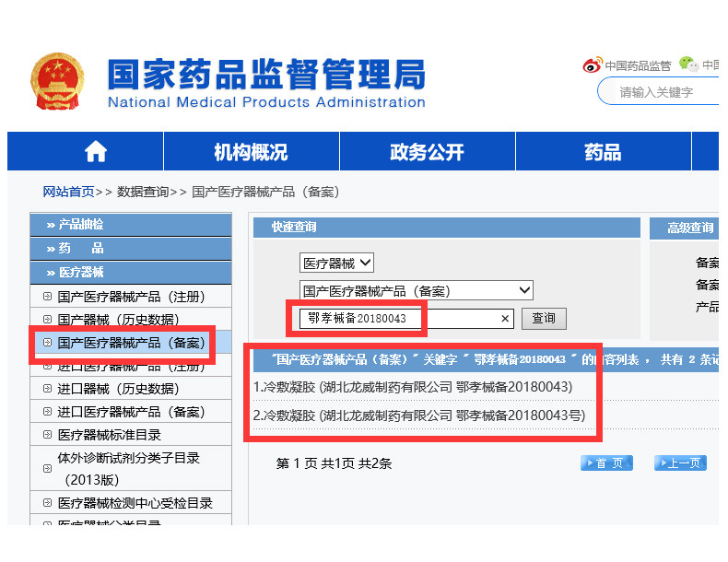Click arrow icon beside 国产医疗器械产品（备案）

pyautogui.click(x=47, y=343)
